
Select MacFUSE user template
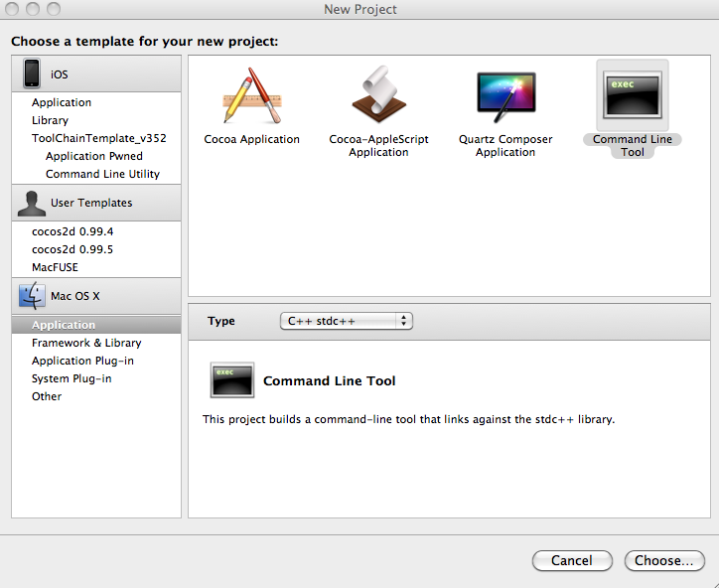55,267
